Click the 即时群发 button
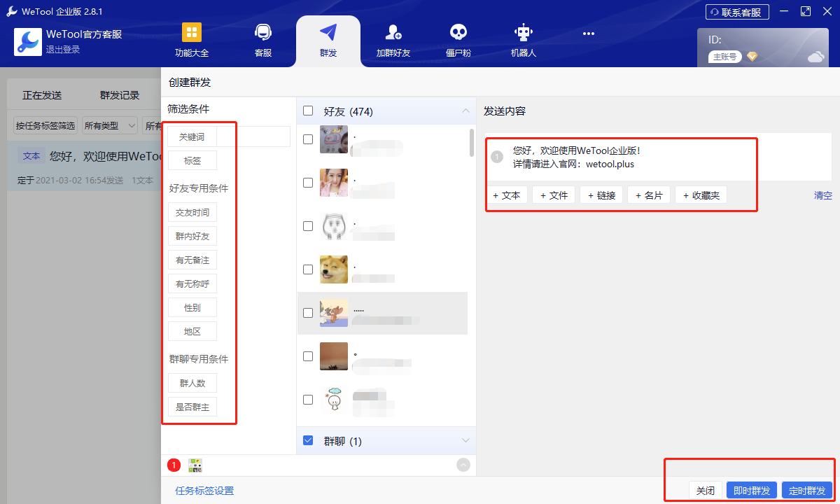Image resolution: width=840 pixels, height=504 pixels. tap(752, 491)
